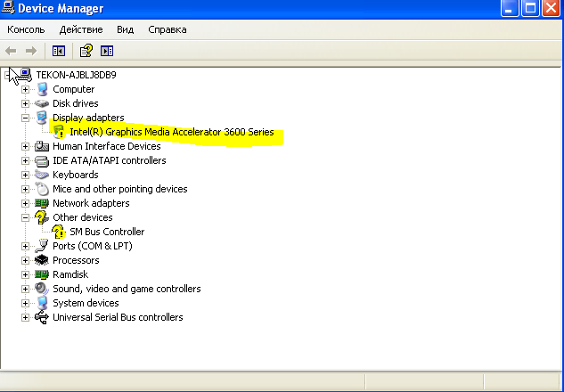The image size is (564, 392).
Task: Click the Keyboards device icon
Action: 42,175
